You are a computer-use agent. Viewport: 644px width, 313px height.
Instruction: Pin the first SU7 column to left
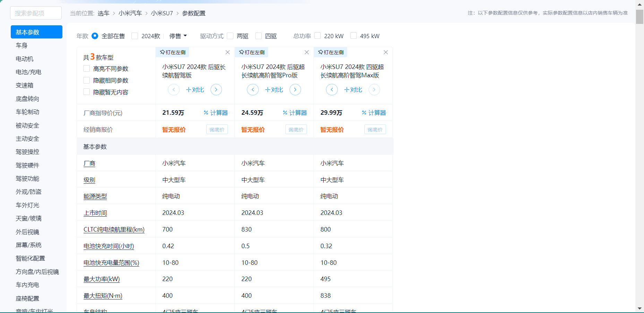173,52
